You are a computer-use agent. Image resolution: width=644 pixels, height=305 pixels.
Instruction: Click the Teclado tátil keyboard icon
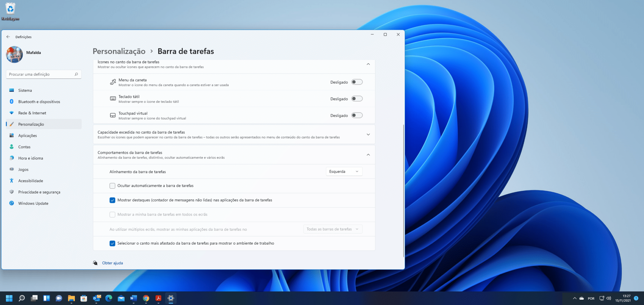coord(113,99)
